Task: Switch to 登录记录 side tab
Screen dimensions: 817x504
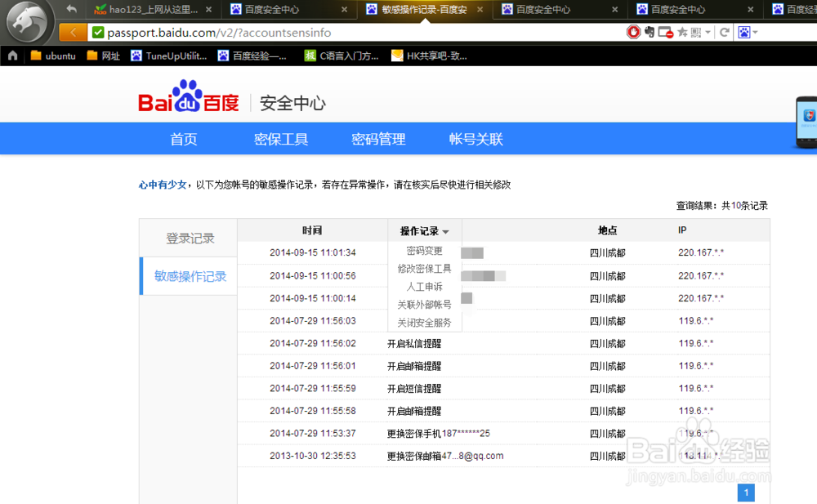Action: pos(190,239)
